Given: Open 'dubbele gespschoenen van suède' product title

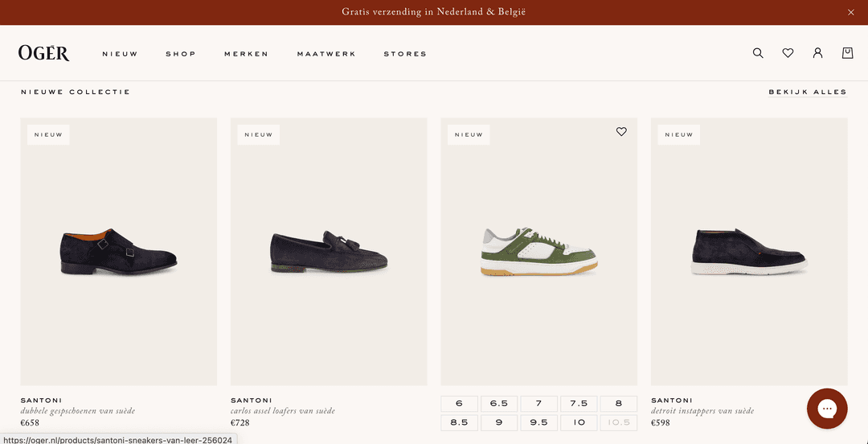Looking at the screenshot, I should [77, 411].
